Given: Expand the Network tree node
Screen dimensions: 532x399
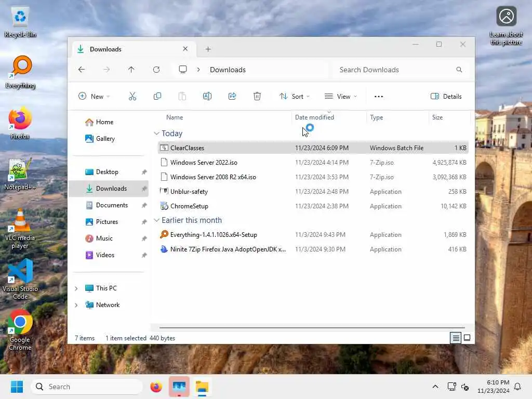Looking at the screenshot, I should tap(76, 305).
